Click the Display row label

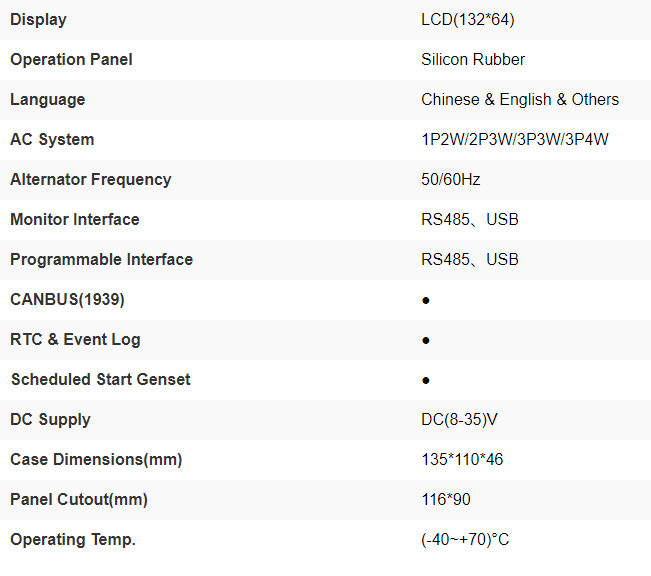coord(39,20)
